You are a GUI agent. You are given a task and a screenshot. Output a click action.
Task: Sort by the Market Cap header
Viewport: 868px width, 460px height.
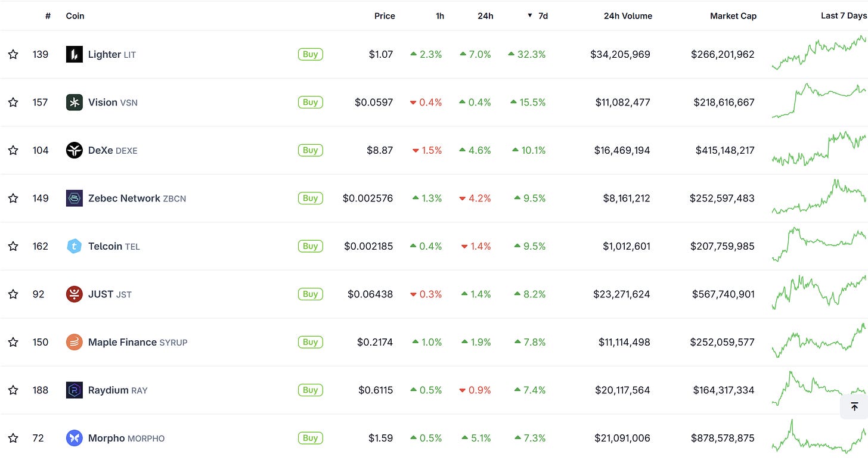(733, 16)
